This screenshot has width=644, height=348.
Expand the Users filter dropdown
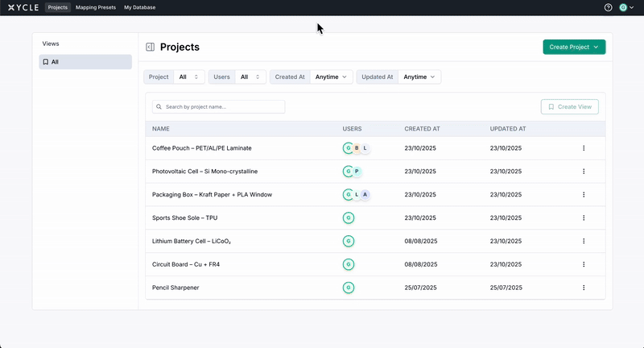(250, 77)
